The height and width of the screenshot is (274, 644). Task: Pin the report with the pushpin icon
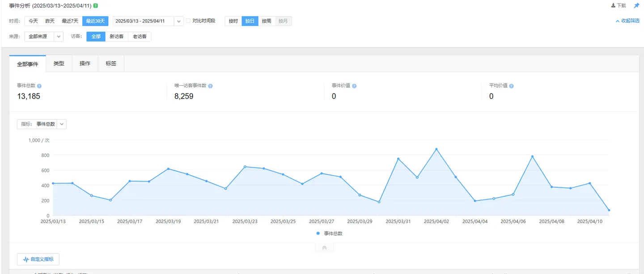click(636, 6)
